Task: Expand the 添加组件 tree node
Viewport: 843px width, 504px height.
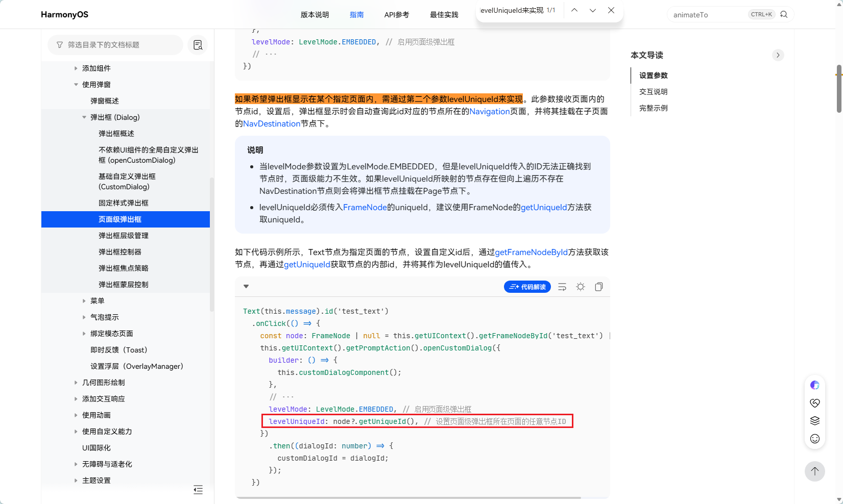Action: [x=76, y=68]
